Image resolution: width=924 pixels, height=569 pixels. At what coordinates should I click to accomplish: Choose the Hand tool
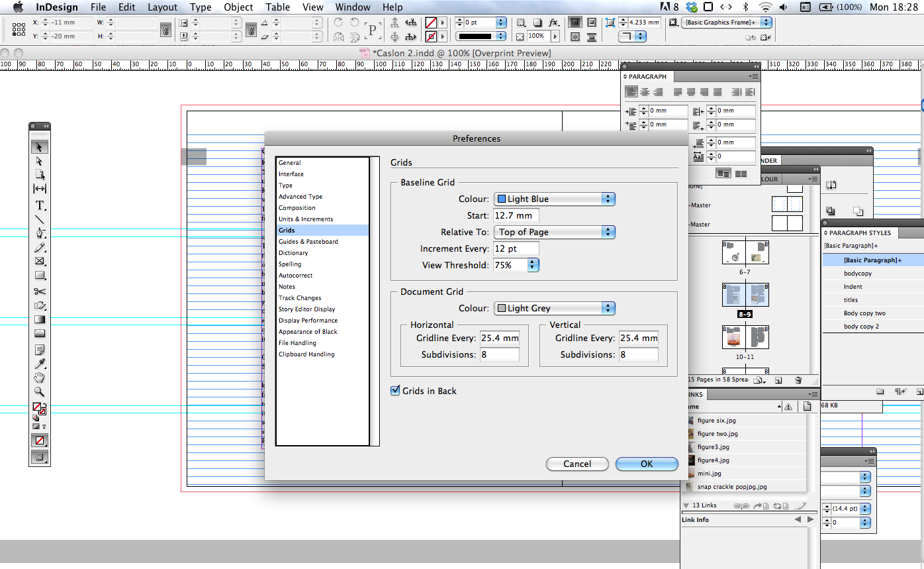point(40,378)
